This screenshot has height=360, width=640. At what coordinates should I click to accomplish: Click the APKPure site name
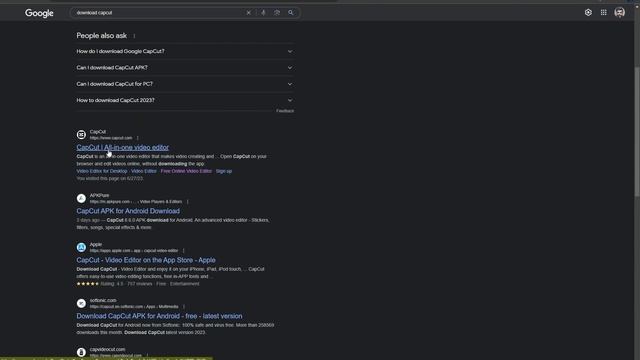99,196
